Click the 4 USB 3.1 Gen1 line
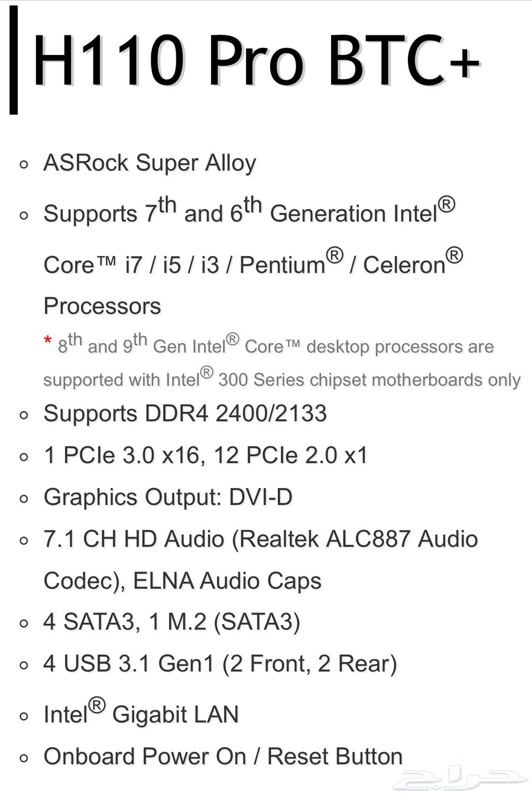This screenshot has height=798, width=532. coord(220,664)
